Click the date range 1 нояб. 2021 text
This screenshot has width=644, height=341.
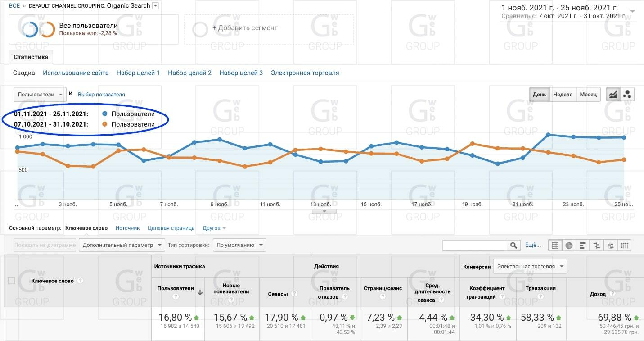(x=560, y=8)
